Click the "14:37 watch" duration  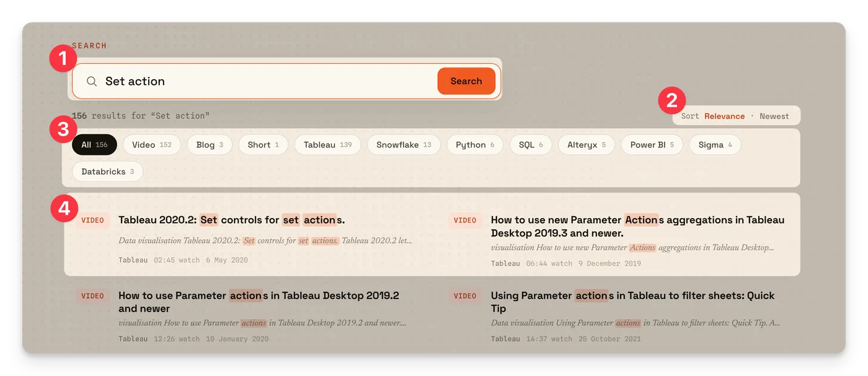point(549,339)
